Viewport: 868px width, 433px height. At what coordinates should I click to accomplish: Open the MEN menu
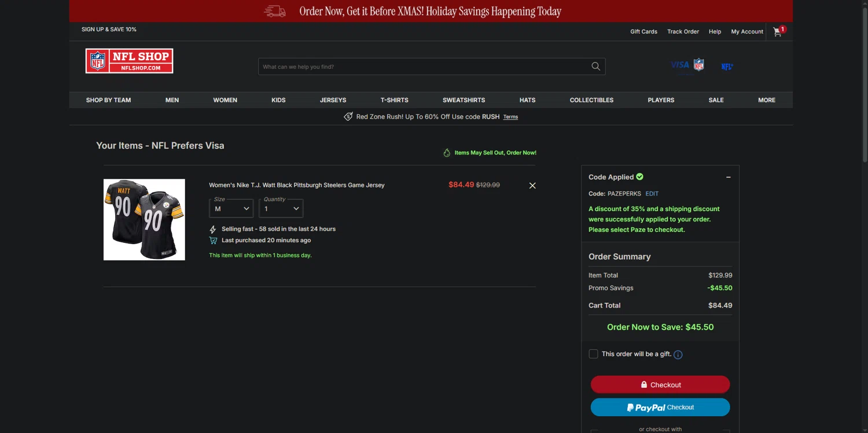[x=172, y=100]
